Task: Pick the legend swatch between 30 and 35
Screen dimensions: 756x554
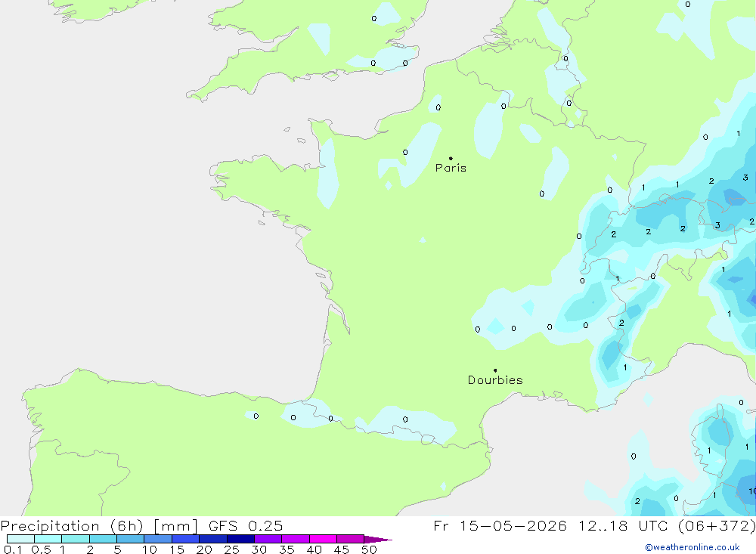Action: click(x=268, y=539)
